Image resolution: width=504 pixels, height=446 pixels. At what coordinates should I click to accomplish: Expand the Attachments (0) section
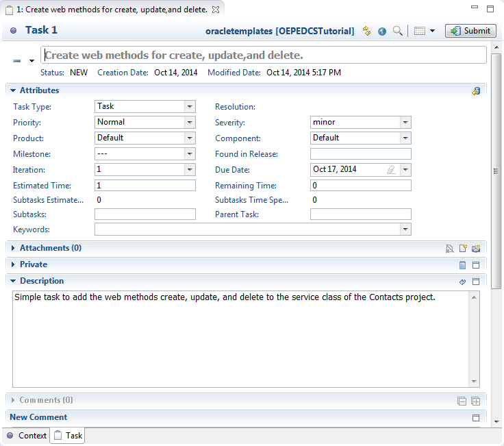[13, 248]
